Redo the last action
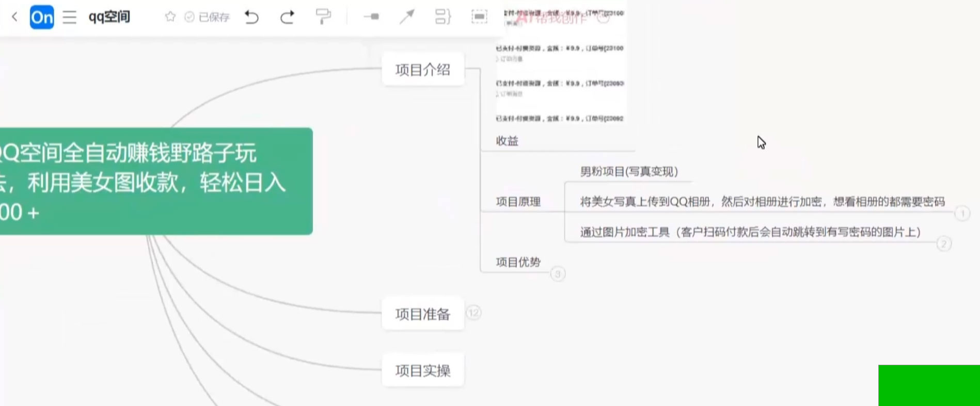 (x=287, y=18)
